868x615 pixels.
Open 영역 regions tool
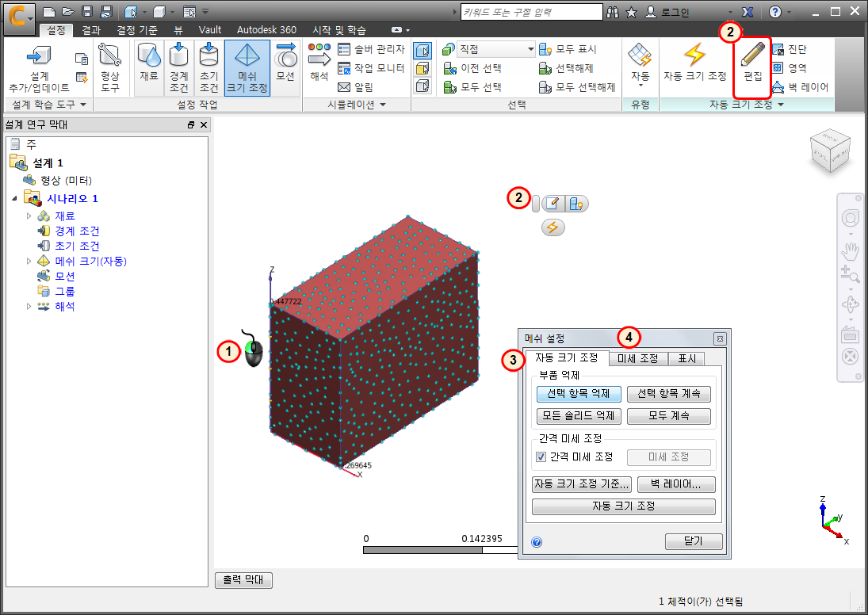(x=790, y=68)
